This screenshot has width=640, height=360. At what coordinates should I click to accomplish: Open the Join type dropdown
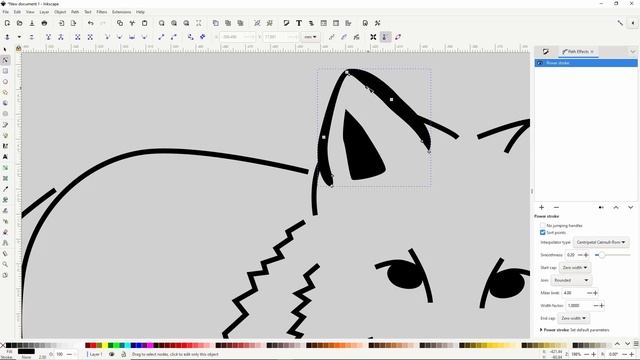tap(571, 280)
